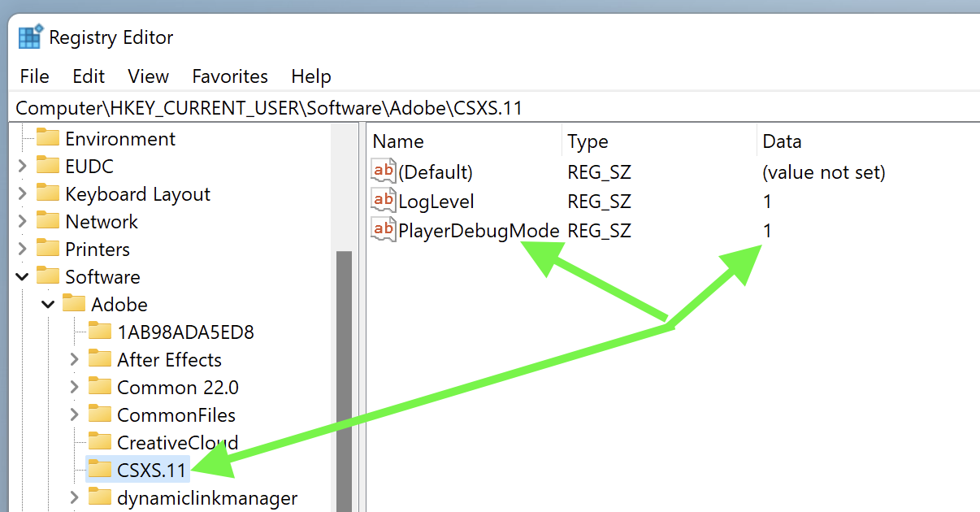
Task: Click the PlayerDebugMode string value icon
Action: click(384, 230)
